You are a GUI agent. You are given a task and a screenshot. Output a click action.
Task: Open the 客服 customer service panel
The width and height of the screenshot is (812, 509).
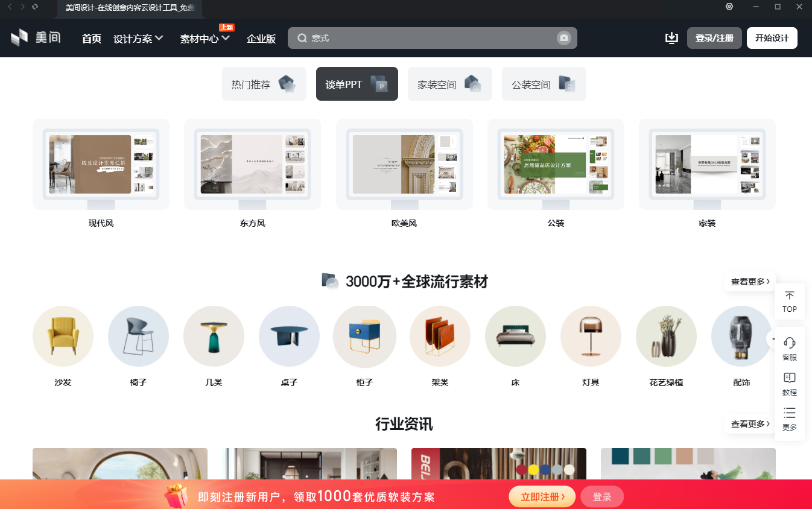789,347
